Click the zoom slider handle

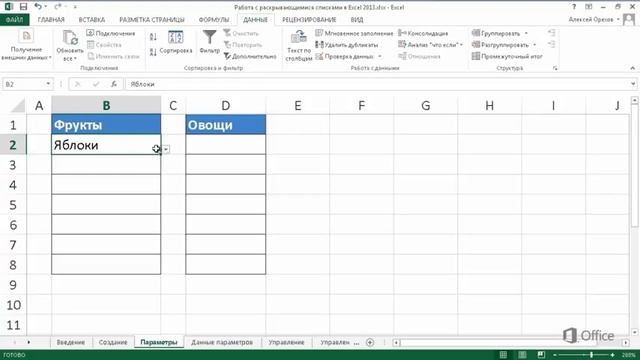coord(591,355)
